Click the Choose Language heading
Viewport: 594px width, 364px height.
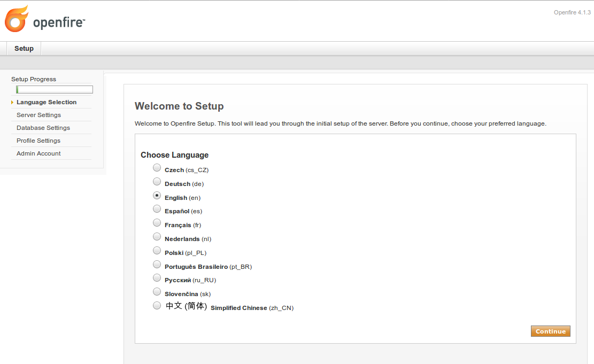pyautogui.click(x=175, y=155)
